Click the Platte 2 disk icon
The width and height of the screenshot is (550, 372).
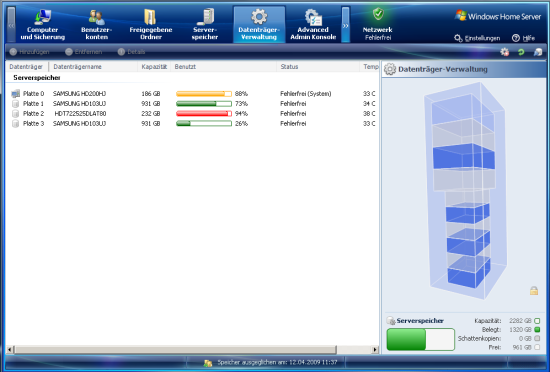pyautogui.click(x=15, y=114)
